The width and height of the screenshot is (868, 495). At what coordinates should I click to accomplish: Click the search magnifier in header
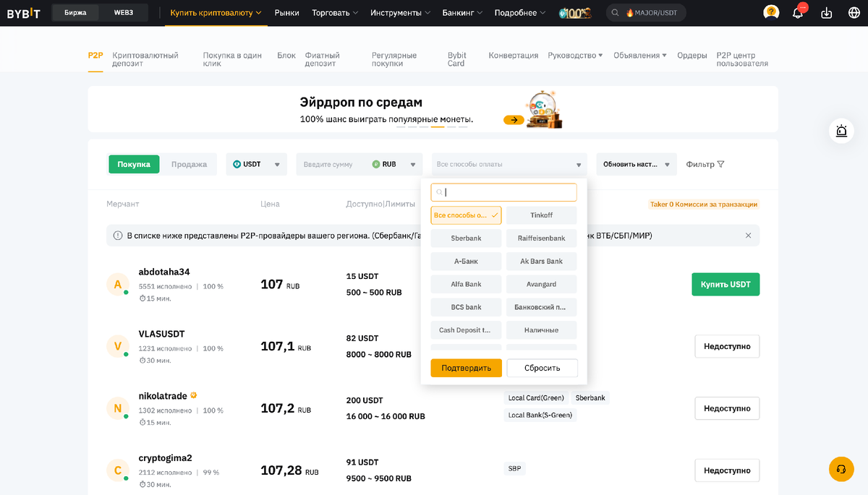(616, 13)
